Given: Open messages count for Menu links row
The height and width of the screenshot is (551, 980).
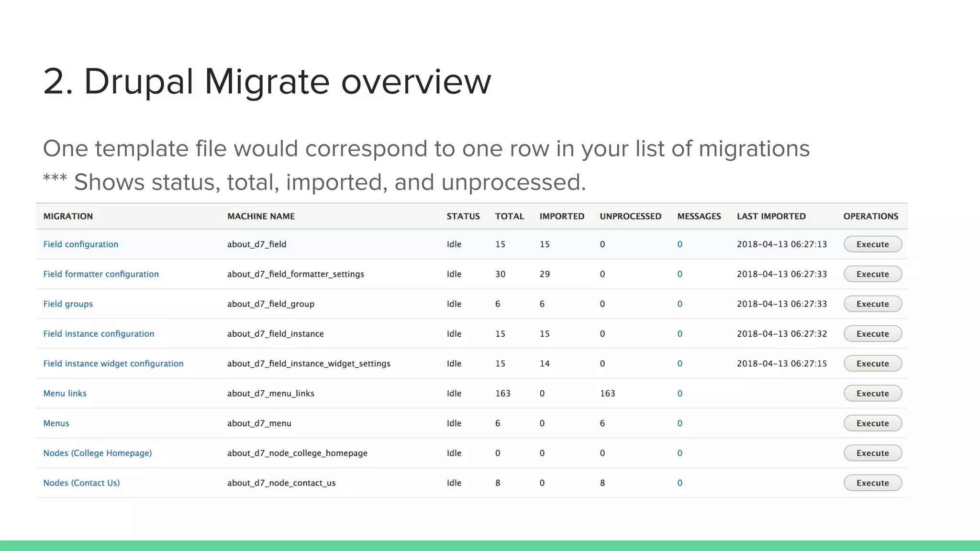Looking at the screenshot, I should (679, 394).
